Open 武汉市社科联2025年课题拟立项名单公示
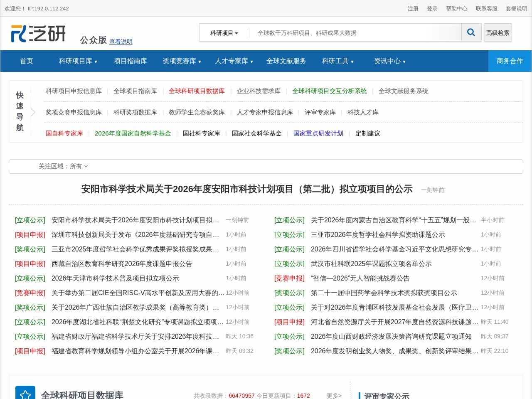Image resolution: width=532 pixels, height=399 pixels. pyautogui.click(x=371, y=264)
